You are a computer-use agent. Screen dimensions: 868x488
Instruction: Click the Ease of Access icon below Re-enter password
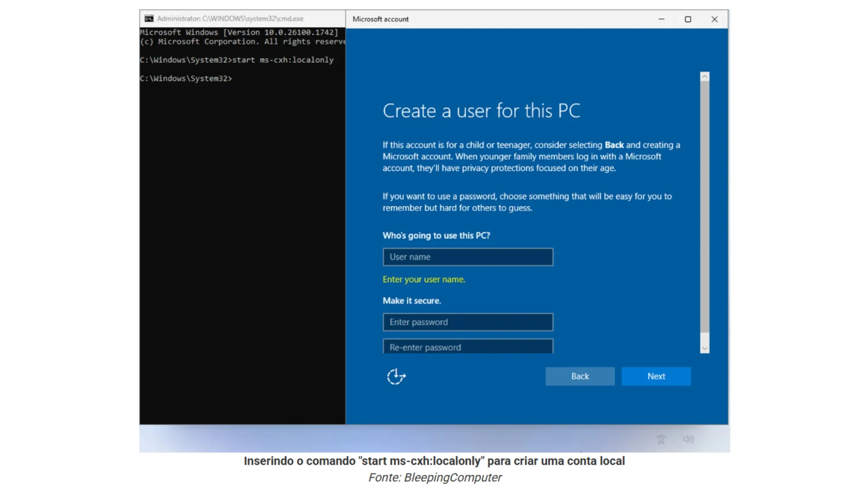[396, 376]
